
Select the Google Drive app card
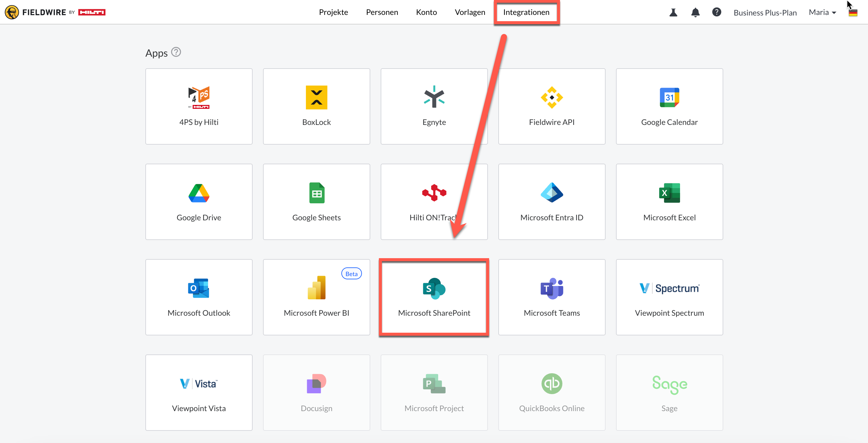pyautogui.click(x=199, y=202)
